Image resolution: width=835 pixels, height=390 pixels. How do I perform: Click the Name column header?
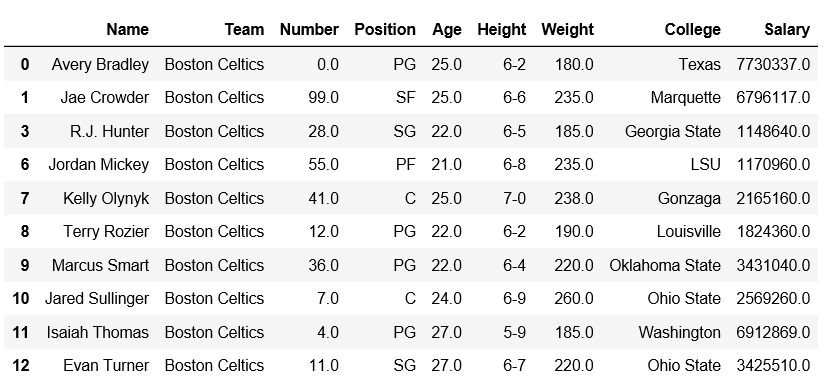point(127,29)
